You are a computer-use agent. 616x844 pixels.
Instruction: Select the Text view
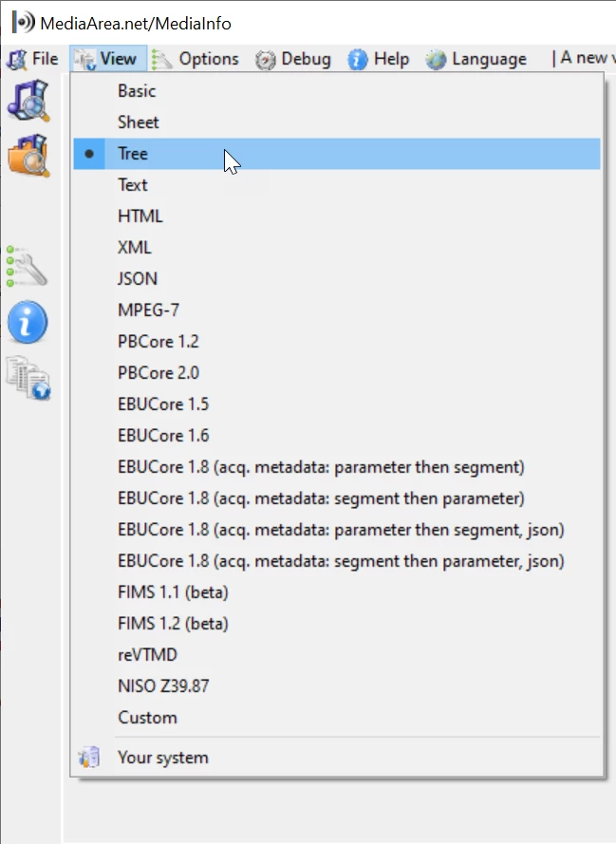point(337,184)
